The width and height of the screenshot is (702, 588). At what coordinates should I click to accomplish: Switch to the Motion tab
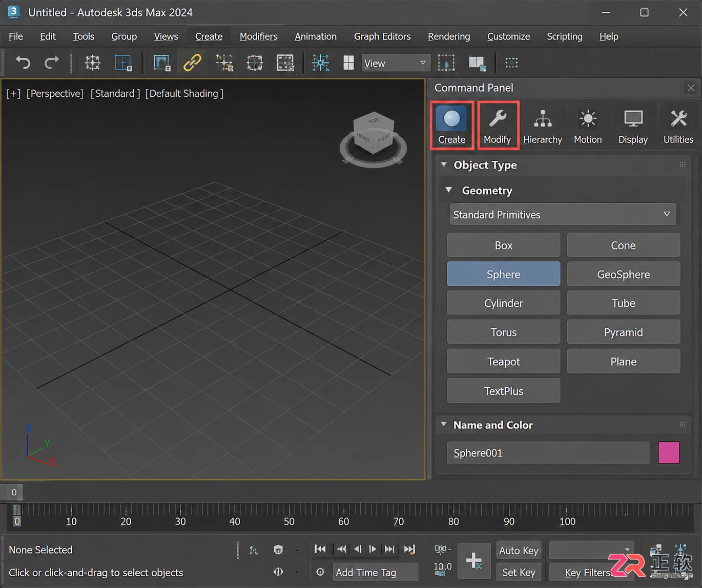588,125
